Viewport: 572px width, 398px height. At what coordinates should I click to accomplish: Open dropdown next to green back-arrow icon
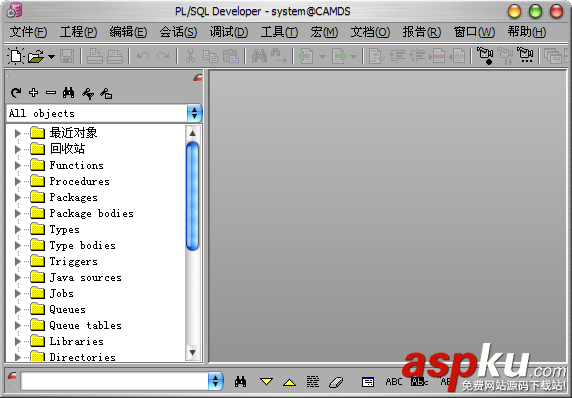pos(322,57)
